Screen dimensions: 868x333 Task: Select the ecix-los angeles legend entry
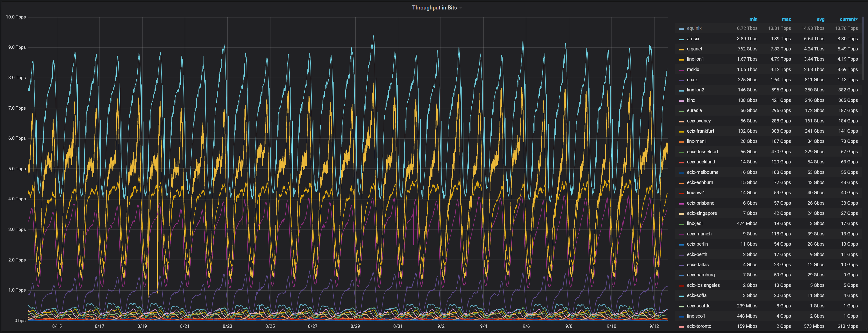tap(703, 285)
